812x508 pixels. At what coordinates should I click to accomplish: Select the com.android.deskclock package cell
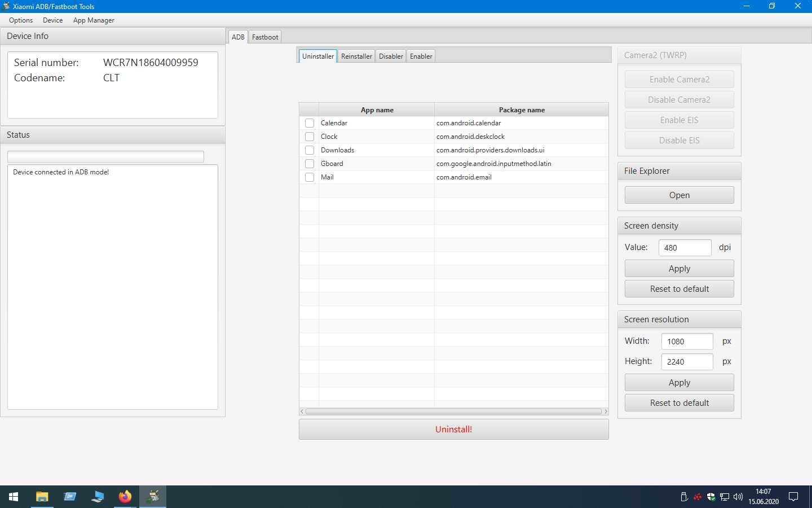point(522,137)
